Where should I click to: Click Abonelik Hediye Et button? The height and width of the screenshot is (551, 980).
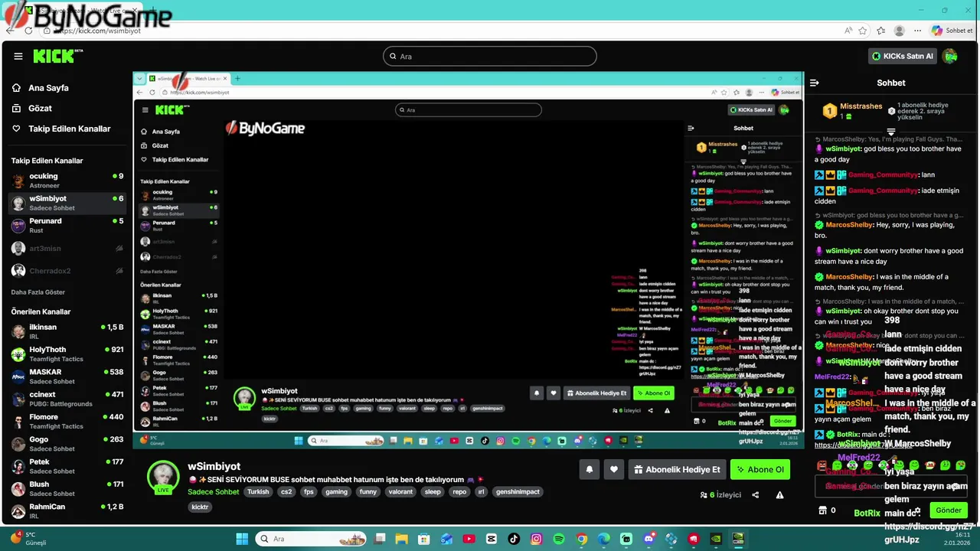(677, 469)
